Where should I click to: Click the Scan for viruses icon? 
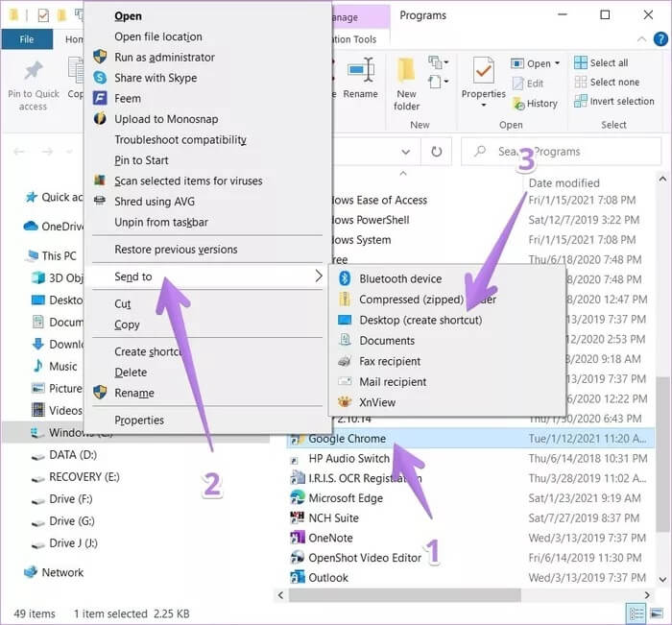point(100,180)
